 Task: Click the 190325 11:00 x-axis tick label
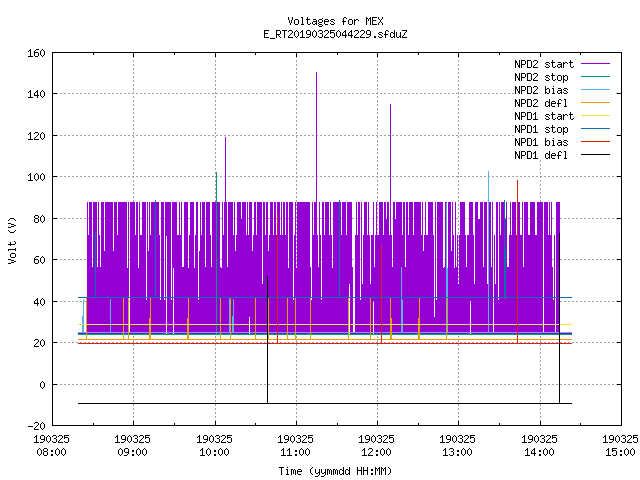295,445
